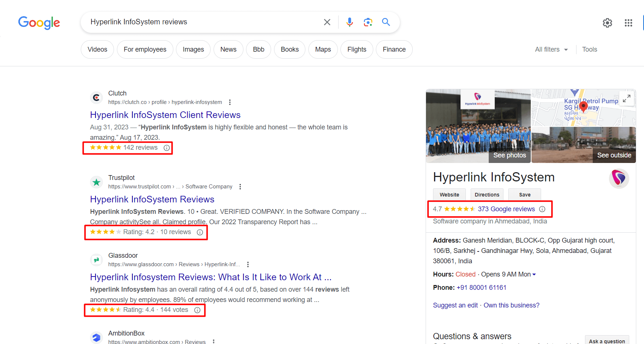Click the magnifying glass search icon

[x=386, y=22]
